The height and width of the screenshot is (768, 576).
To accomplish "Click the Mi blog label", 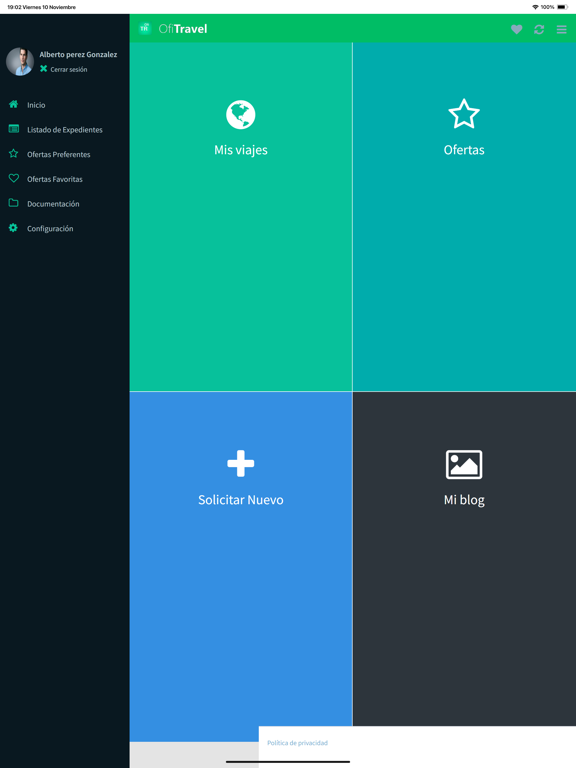I will click(x=464, y=500).
